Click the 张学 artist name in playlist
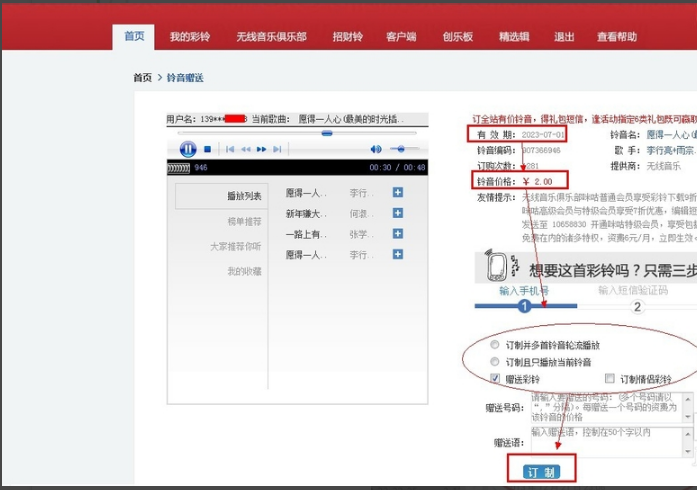The image size is (697, 490). click(x=361, y=234)
